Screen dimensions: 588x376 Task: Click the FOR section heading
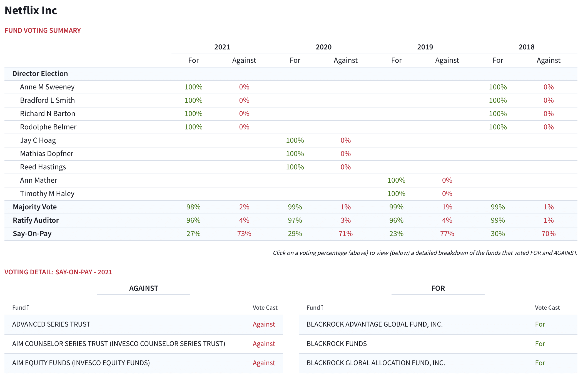(438, 288)
